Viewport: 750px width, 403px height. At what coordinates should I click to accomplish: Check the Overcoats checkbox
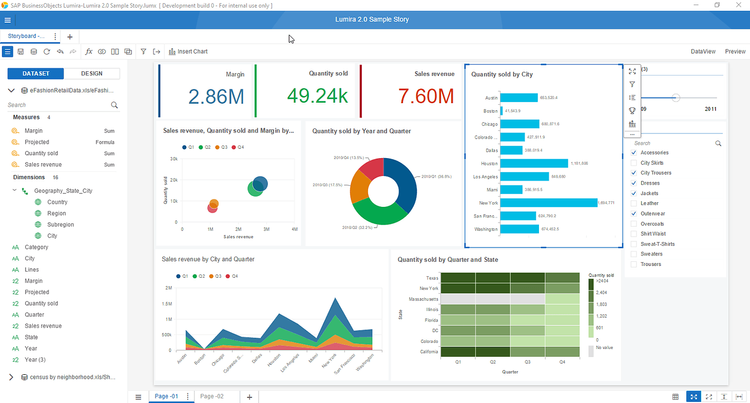pos(634,224)
